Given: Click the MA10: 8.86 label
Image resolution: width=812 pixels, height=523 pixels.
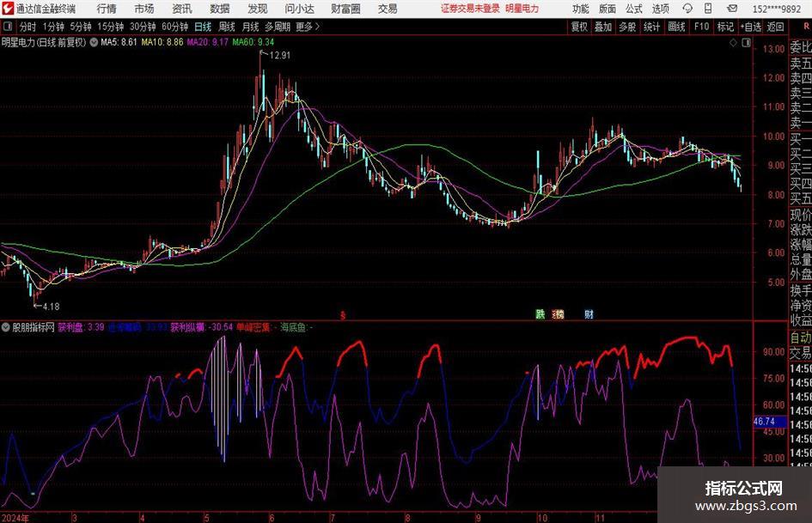Looking at the screenshot, I should (162, 42).
